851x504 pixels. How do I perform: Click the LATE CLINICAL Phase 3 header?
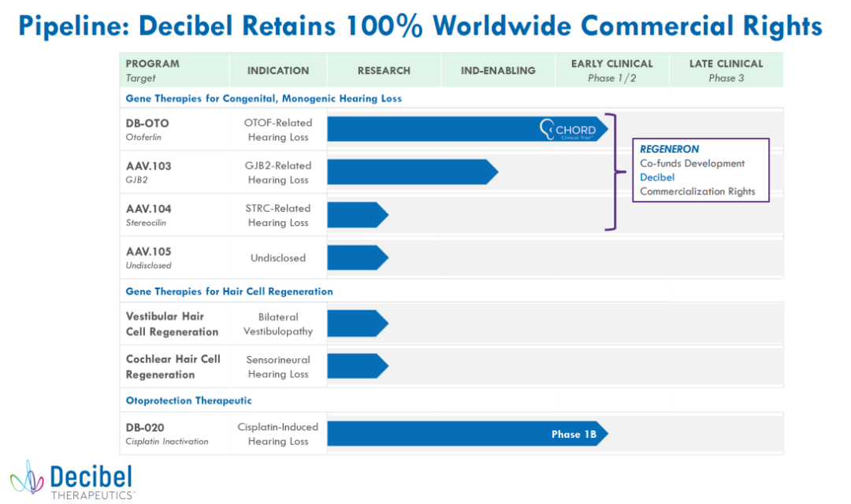pos(727,71)
